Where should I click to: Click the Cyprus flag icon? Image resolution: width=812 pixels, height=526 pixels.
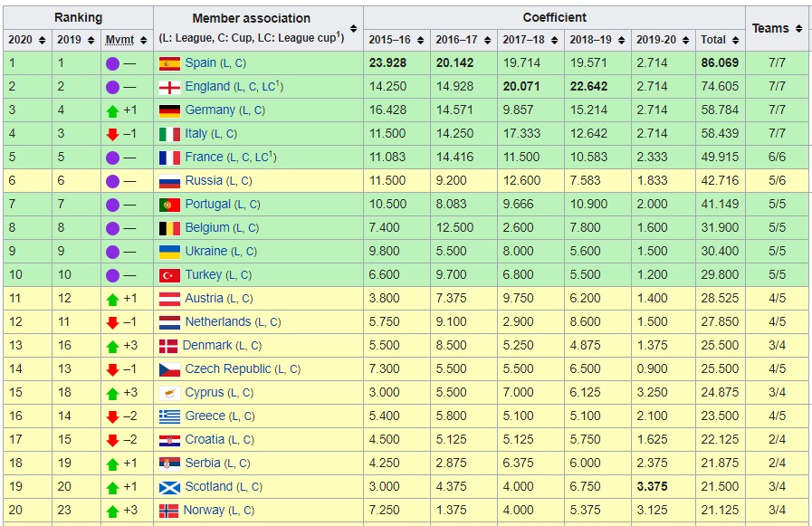[169, 393]
